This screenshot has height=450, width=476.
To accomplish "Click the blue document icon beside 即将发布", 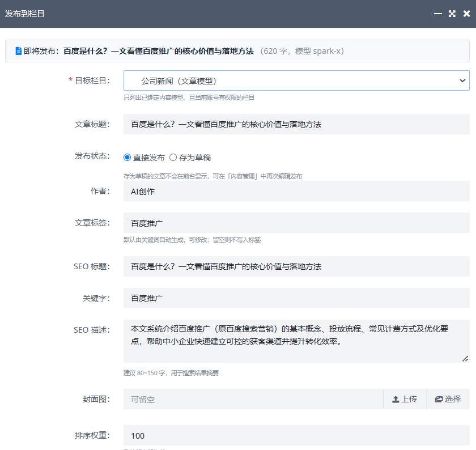I will pos(19,51).
